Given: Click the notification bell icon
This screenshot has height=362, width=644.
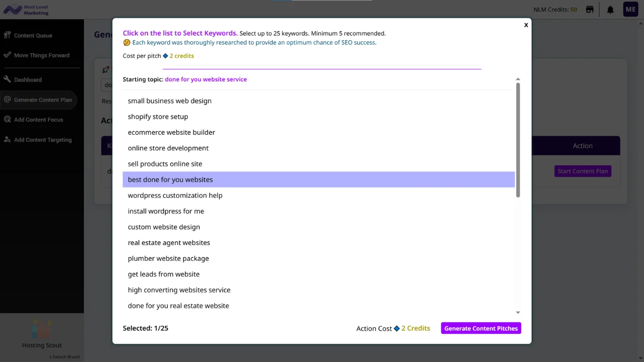Looking at the screenshot, I should coord(610,10).
